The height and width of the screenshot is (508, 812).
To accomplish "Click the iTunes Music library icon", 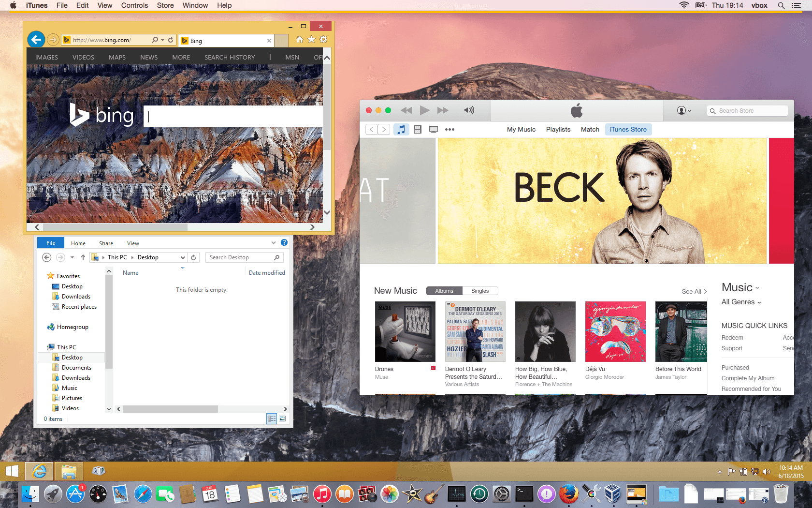I will coord(401,129).
